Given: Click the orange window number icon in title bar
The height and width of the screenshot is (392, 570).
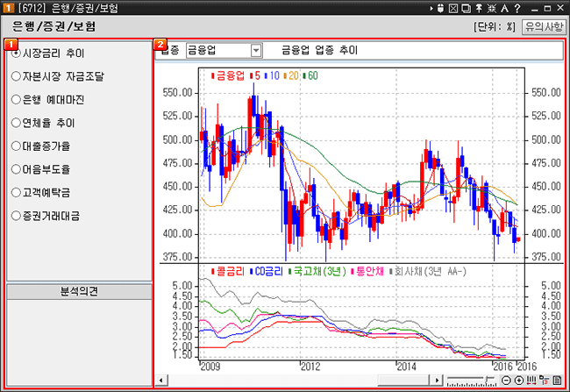Looking at the screenshot, I should click(x=8, y=8).
